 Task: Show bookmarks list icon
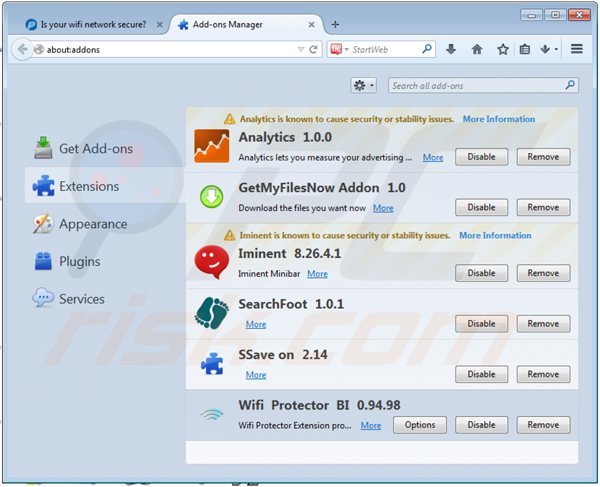525,49
